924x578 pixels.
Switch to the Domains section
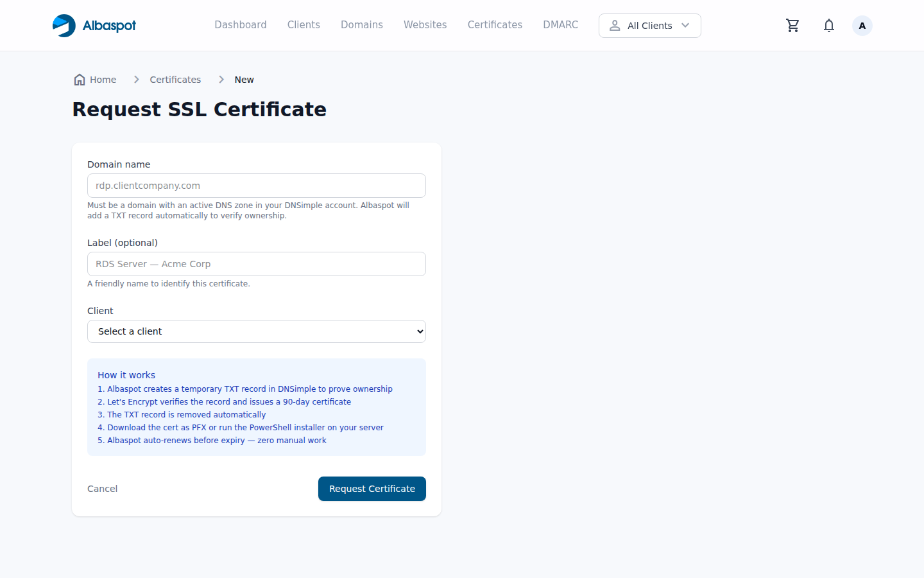pos(361,24)
